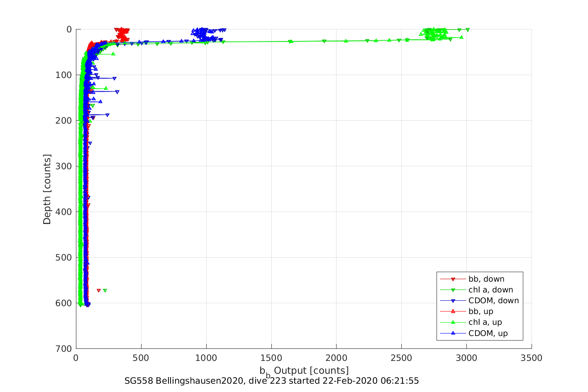Click the 300 tick label on the Depth axis
588x392 pixels.
point(64,166)
